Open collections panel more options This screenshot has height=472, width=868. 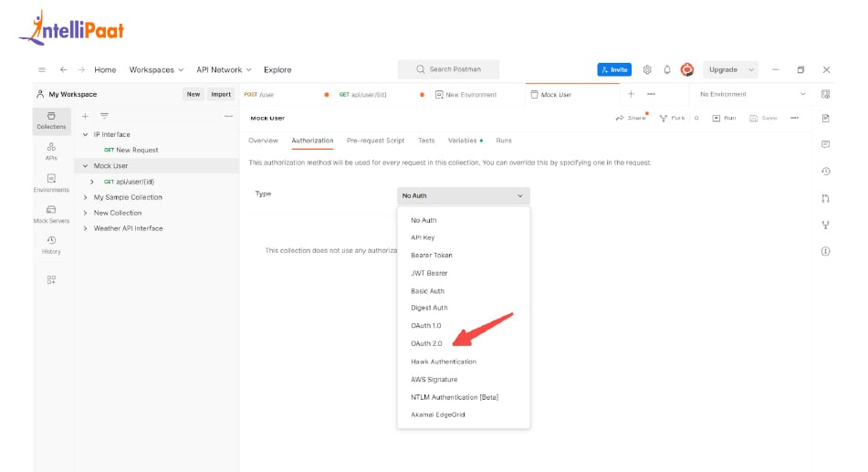tap(228, 116)
